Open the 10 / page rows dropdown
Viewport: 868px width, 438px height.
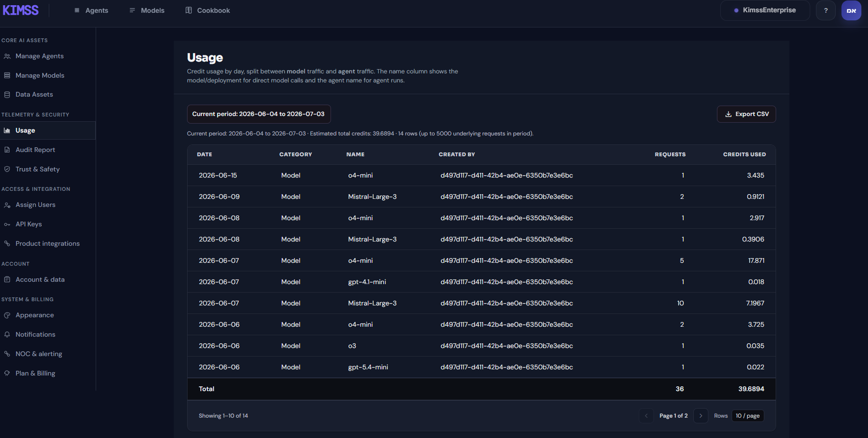click(x=748, y=416)
